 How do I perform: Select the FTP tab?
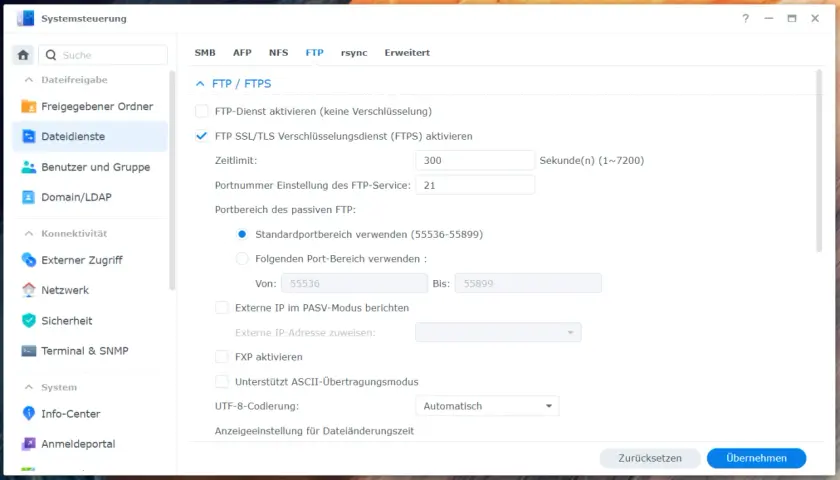click(314, 52)
